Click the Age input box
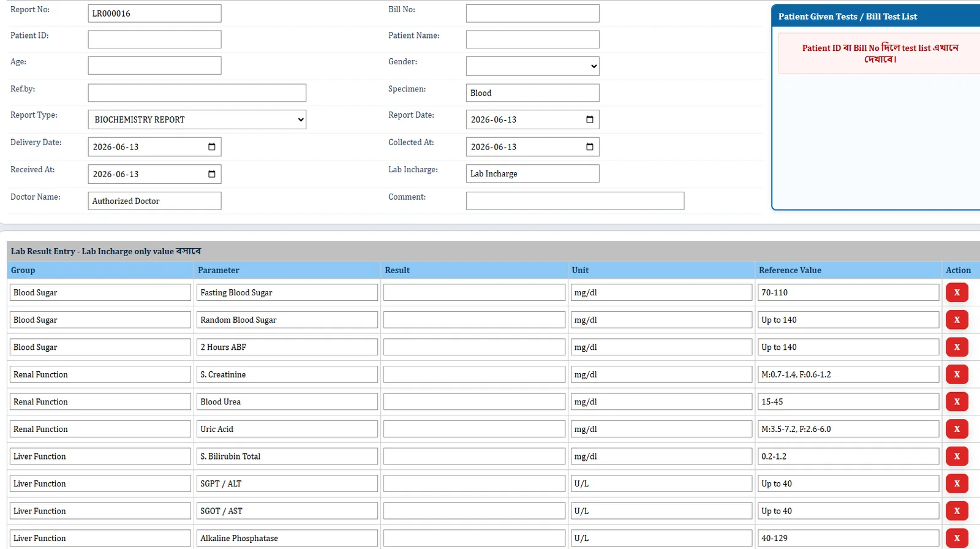980x549 pixels. [x=154, y=66]
